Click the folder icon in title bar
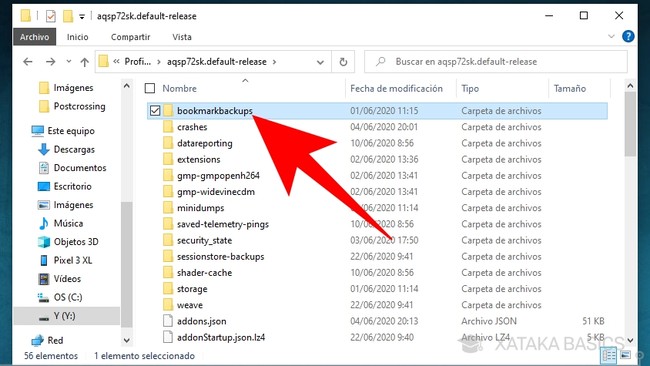 [26, 16]
